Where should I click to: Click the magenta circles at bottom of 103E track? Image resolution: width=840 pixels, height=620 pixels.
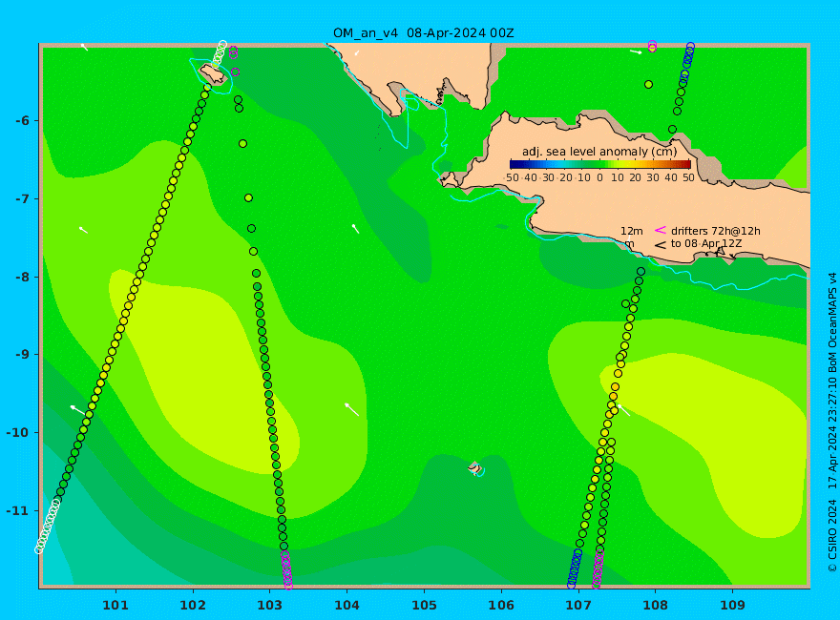click(x=286, y=570)
